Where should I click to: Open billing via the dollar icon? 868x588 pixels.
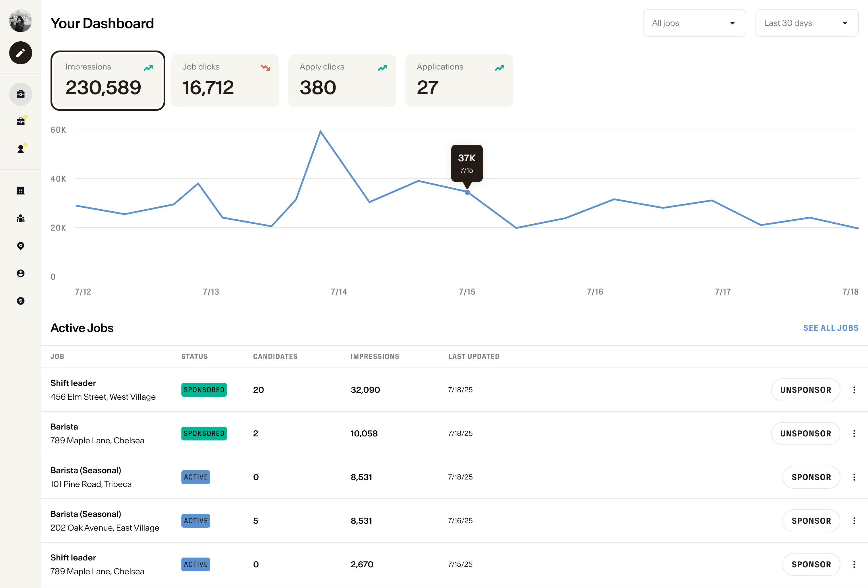21,301
